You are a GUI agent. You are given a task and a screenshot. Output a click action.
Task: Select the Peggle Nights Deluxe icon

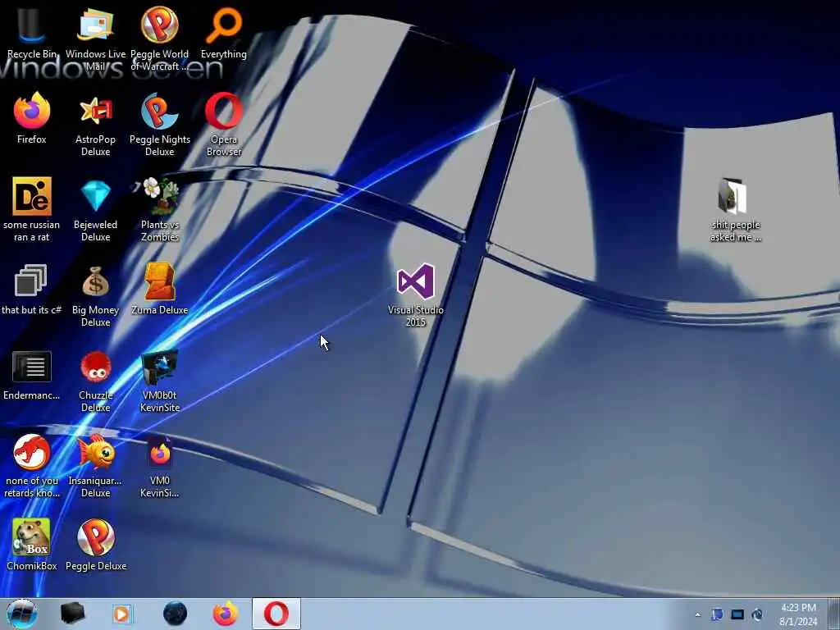click(x=160, y=111)
